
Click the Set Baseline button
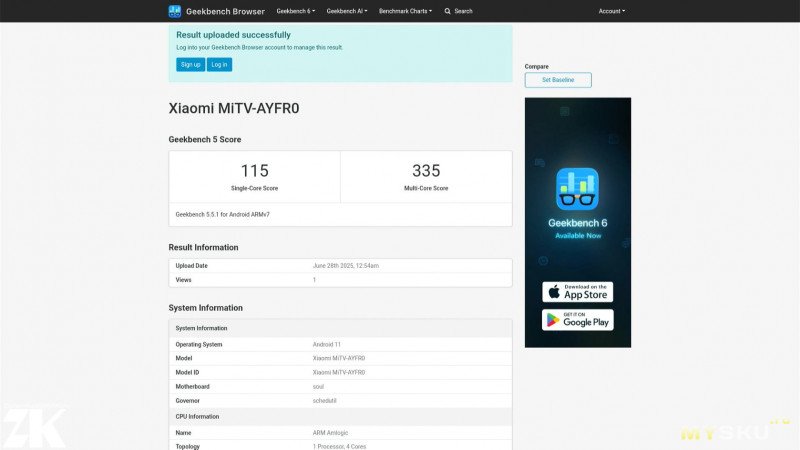(x=558, y=80)
